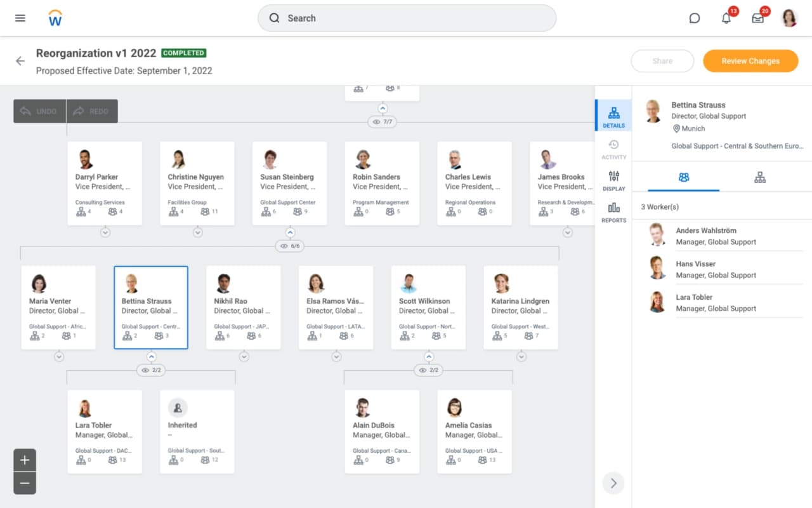Toggle the 2/2 visibility pill under Bettina Strauss
Screen dimensions: 812x508
151,370
